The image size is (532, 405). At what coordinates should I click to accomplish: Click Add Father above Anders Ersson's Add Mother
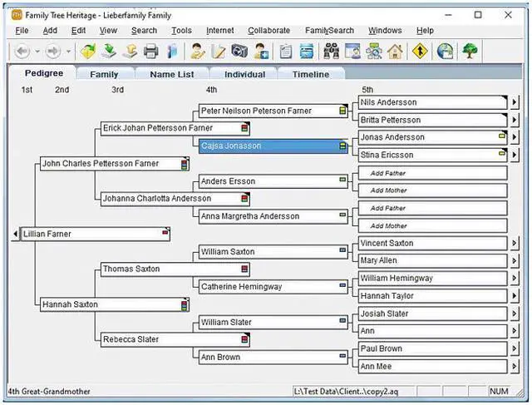(x=432, y=173)
